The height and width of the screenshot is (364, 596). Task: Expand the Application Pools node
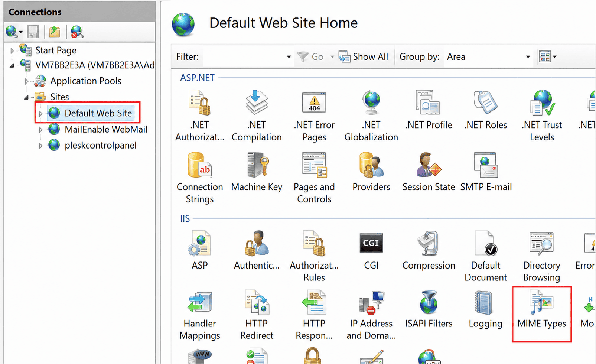click(x=26, y=81)
